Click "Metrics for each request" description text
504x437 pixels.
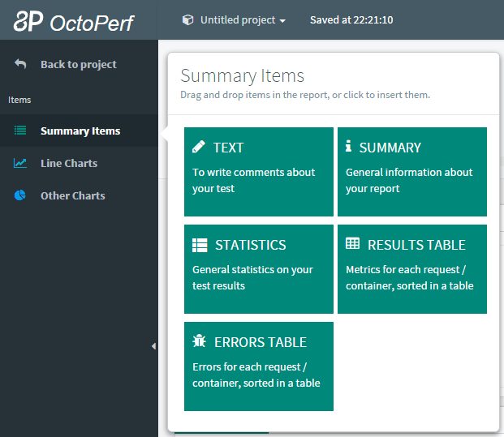pyautogui.click(x=410, y=278)
